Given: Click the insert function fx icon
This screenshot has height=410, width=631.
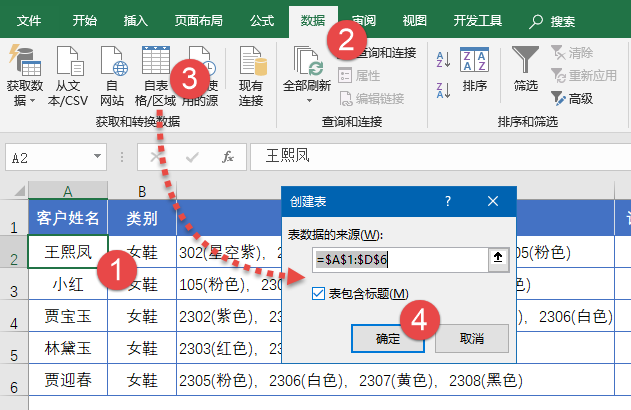Looking at the screenshot, I should [x=228, y=157].
